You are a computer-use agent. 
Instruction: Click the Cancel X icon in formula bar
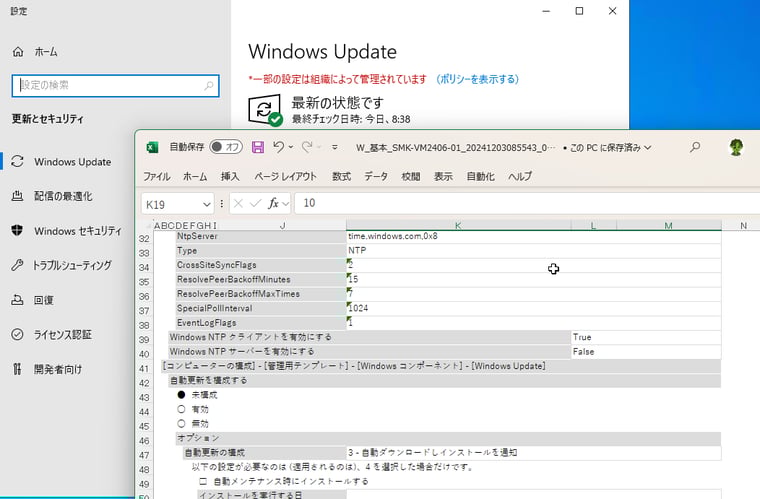tap(238, 203)
